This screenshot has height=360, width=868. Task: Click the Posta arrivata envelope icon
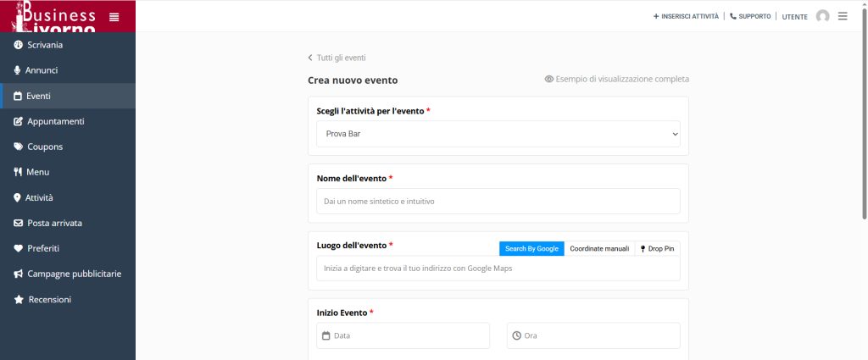coord(18,223)
